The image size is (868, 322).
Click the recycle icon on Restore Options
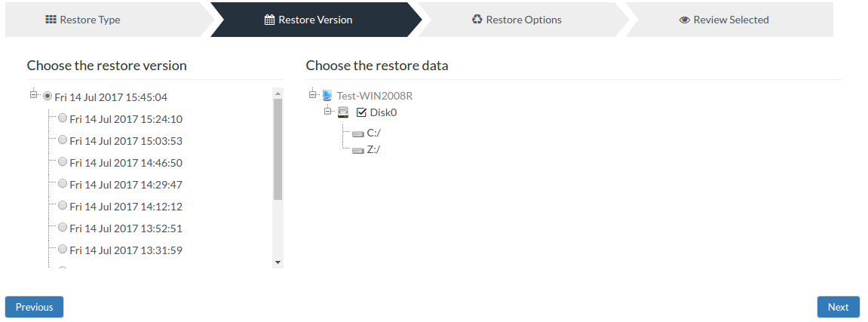tap(477, 20)
